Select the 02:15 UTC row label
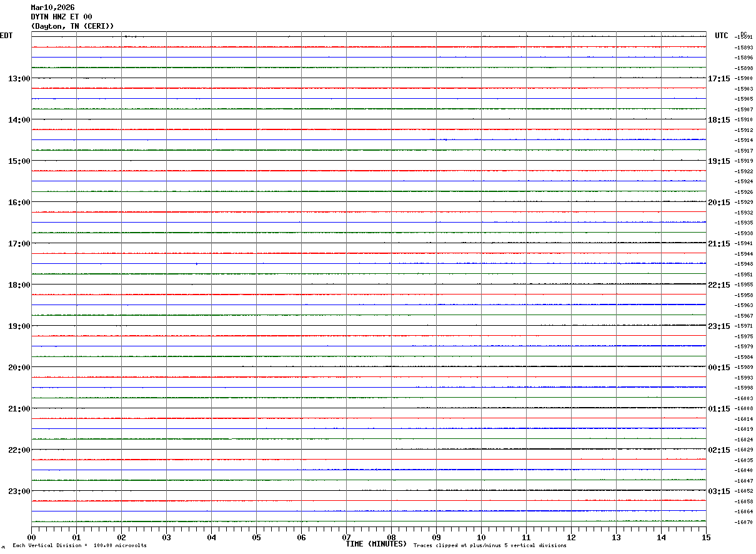This screenshot has width=756, height=554. coord(719,450)
